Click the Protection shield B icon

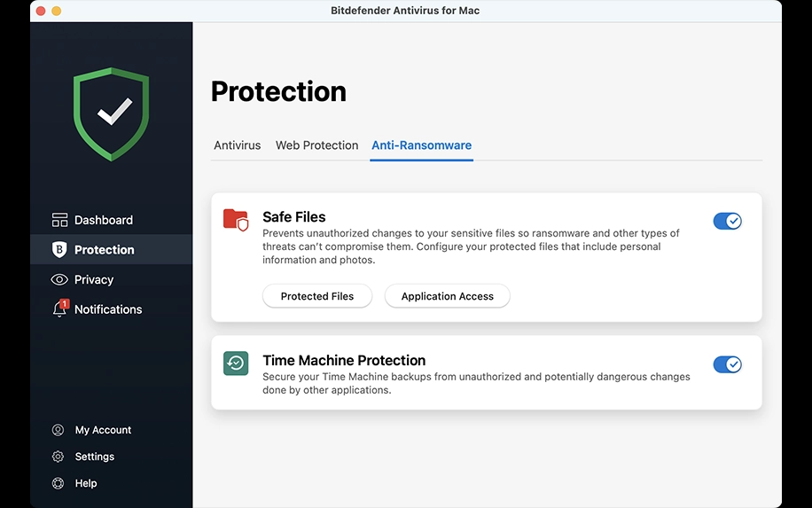[59, 250]
